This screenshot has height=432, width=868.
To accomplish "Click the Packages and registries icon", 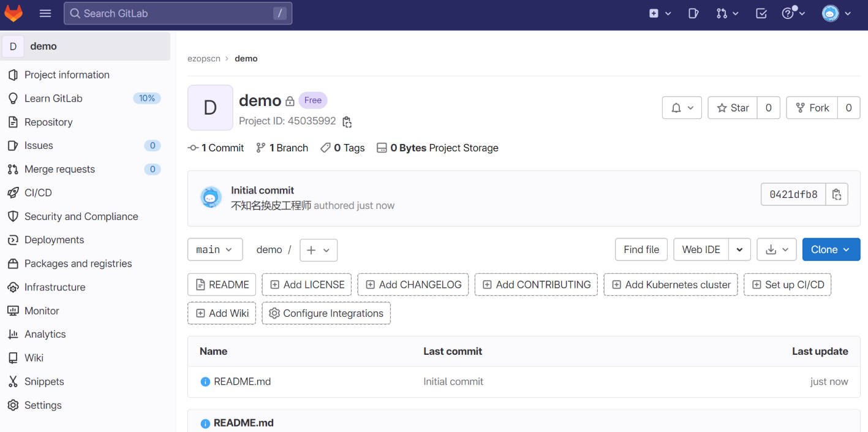I will [13, 263].
